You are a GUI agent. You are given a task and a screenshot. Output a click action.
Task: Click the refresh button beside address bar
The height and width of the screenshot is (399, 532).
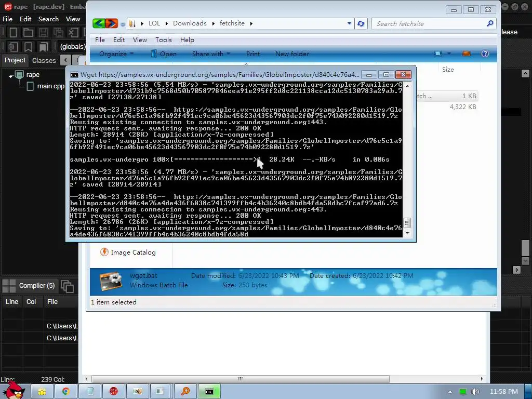pos(361,23)
